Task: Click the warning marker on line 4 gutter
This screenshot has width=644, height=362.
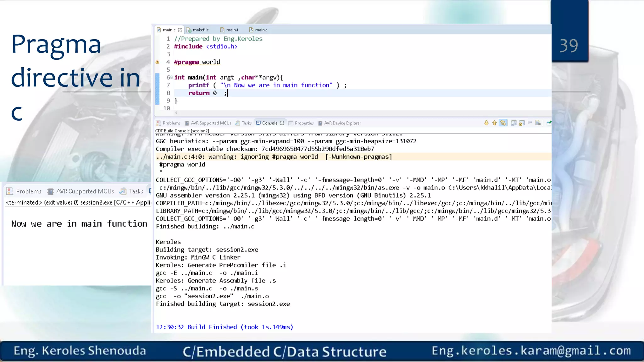Action: coord(158,62)
